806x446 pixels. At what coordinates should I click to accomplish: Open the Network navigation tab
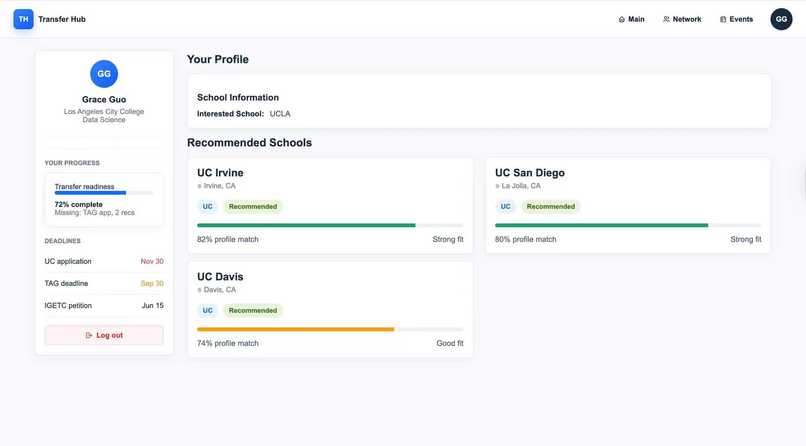tap(682, 19)
